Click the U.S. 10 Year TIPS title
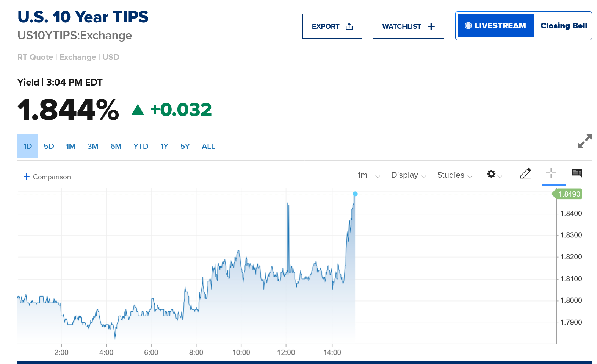This screenshot has height=364, width=597. (83, 17)
